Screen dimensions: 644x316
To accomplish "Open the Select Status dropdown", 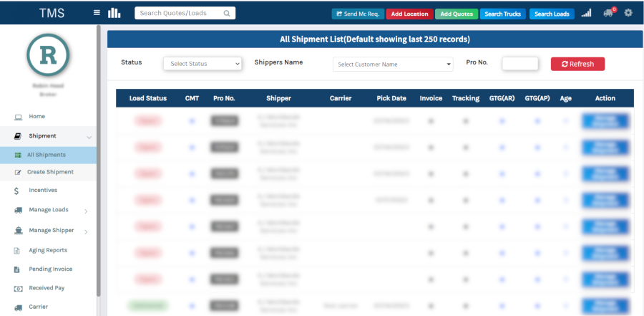I will pos(203,64).
